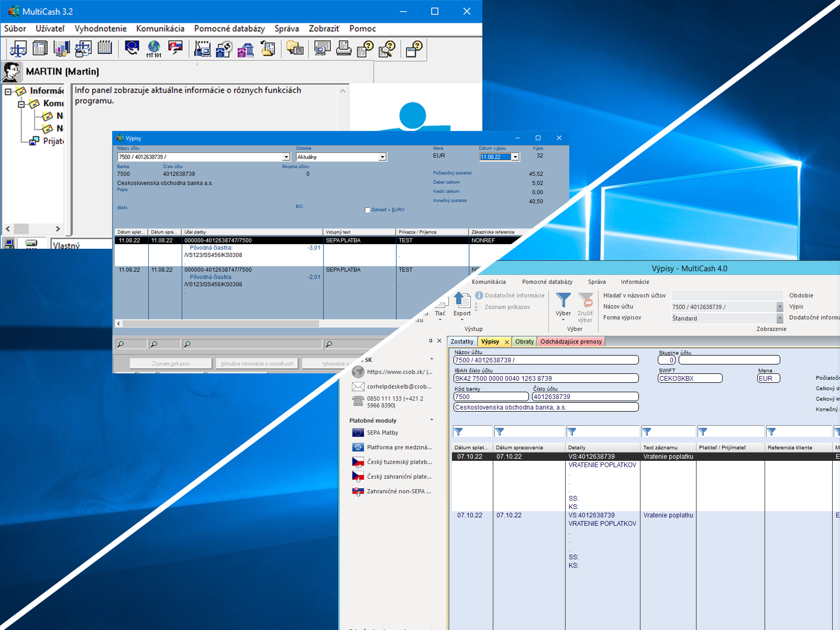Open the Súbor menu
The width and height of the screenshot is (840, 630).
(15, 28)
